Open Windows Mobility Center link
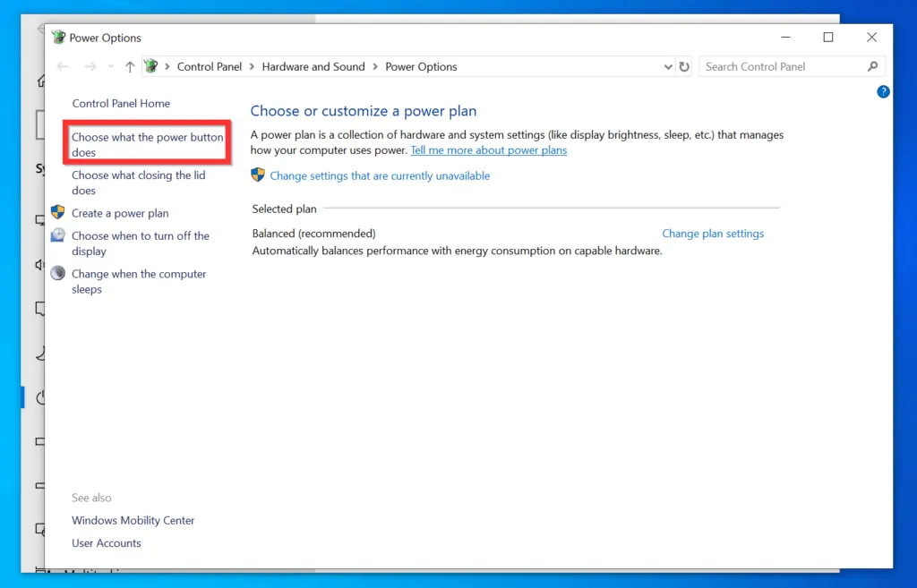 point(133,520)
